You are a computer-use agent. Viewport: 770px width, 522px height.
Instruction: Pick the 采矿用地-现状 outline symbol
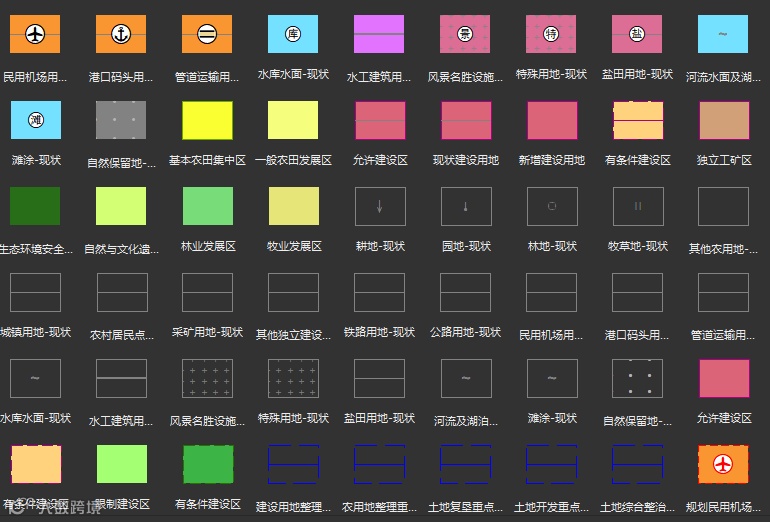pos(207,293)
